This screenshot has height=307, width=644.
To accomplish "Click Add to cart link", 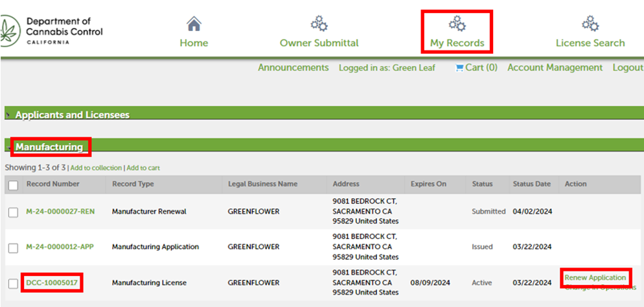I will pos(143,168).
